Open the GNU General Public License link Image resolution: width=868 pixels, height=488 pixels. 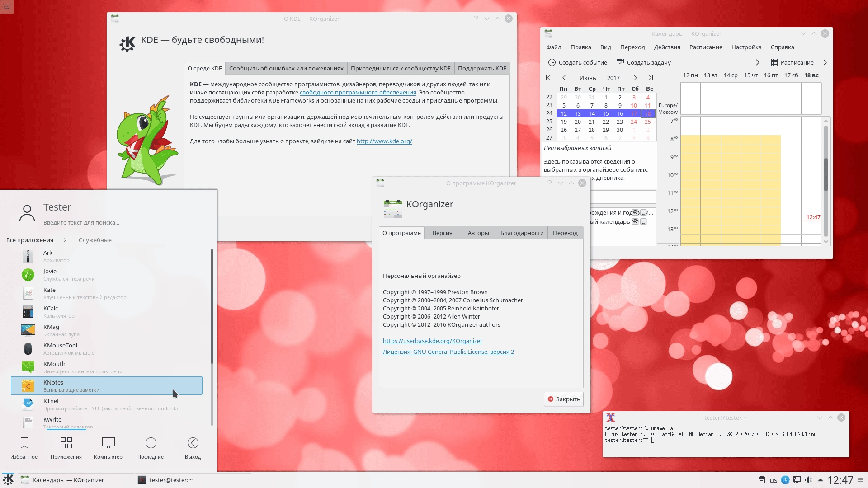pyautogui.click(x=448, y=352)
